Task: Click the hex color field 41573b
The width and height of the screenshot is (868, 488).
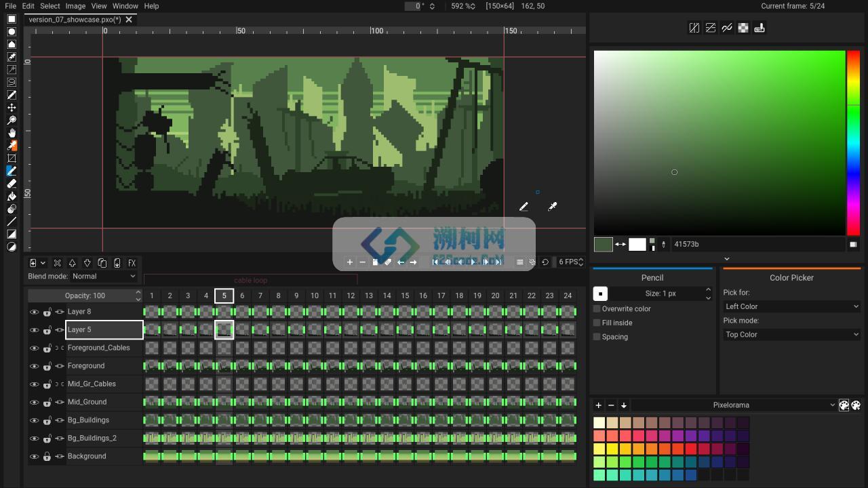Action: point(758,244)
